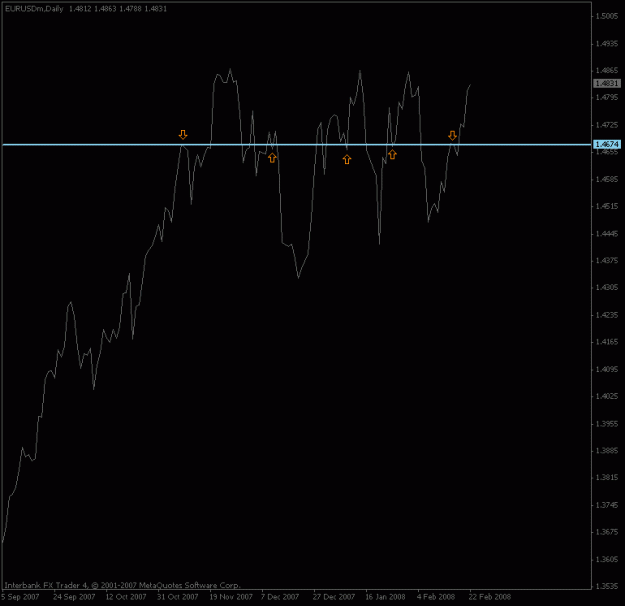This screenshot has height=606, width=625.
Task: Click the 1.4165 price axis label
Action: point(607,342)
